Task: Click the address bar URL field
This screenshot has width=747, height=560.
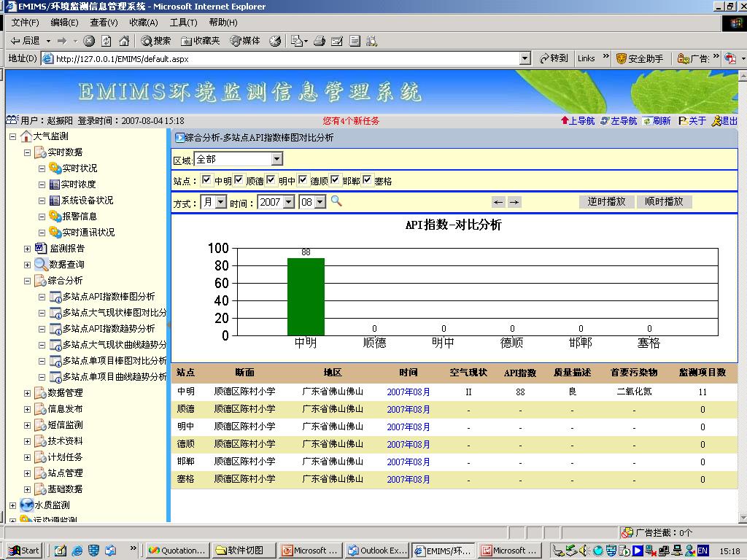Action: [x=286, y=58]
